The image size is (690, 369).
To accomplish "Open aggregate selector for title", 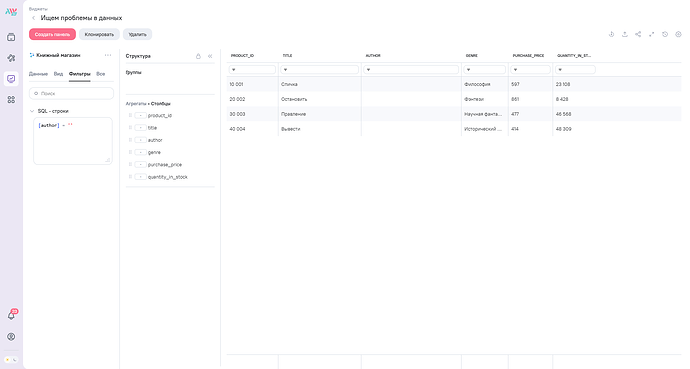I will pyautogui.click(x=140, y=128).
